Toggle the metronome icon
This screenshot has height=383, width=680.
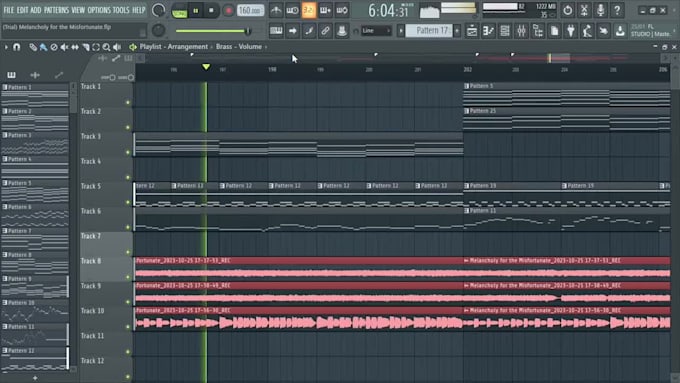[x=276, y=10]
